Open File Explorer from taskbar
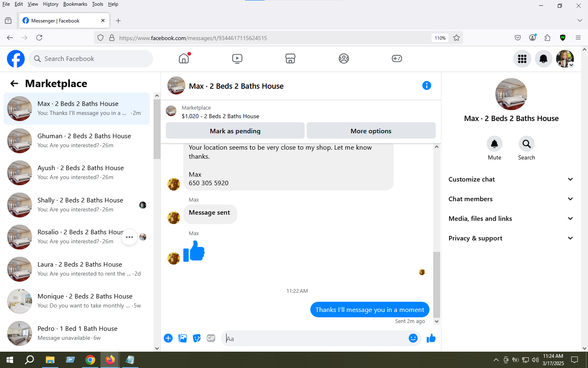 [50, 360]
